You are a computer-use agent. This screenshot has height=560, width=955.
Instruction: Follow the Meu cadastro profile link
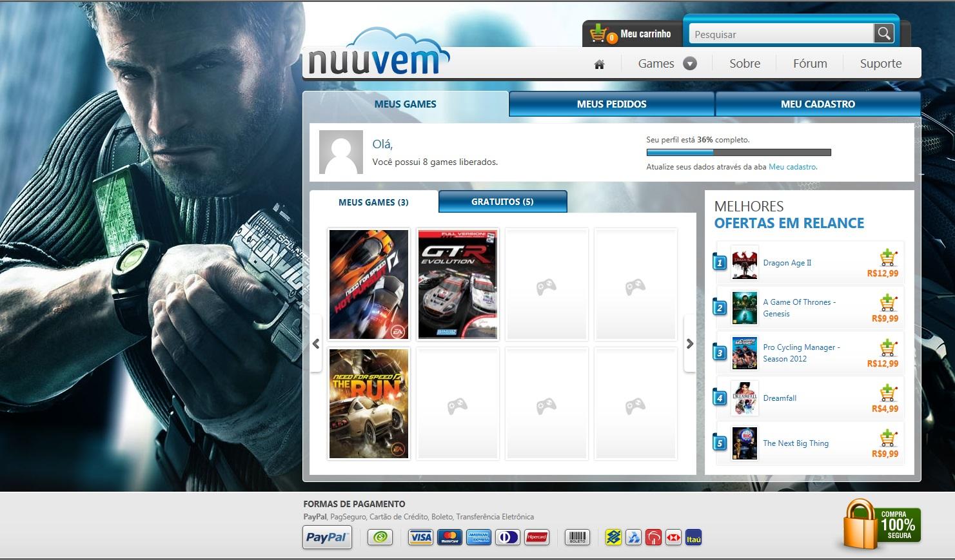(x=793, y=167)
